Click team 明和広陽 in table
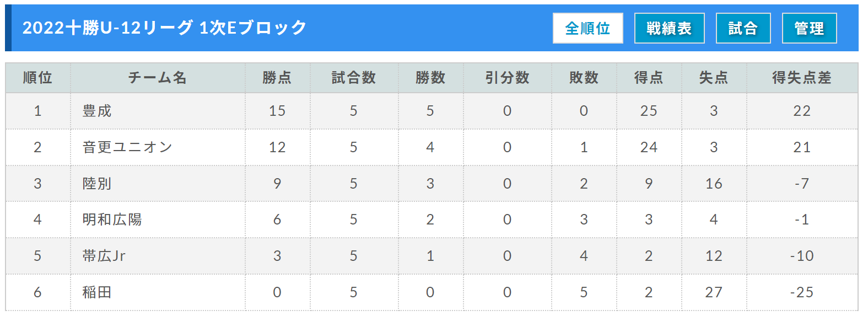Viewport: 868px width, 321px height. pos(112,220)
